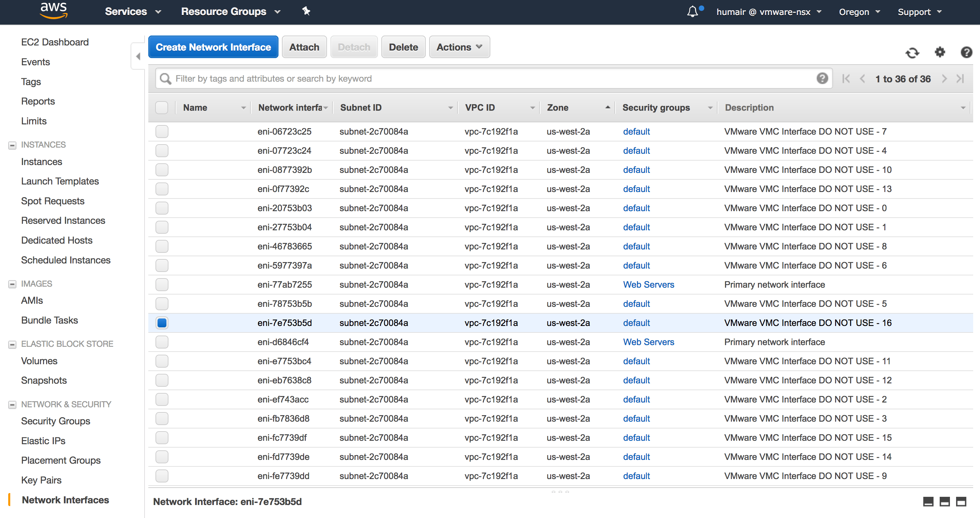The image size is (980, 518).
Task: Toggle the select-all header checkbox
Action: point(162,108)
